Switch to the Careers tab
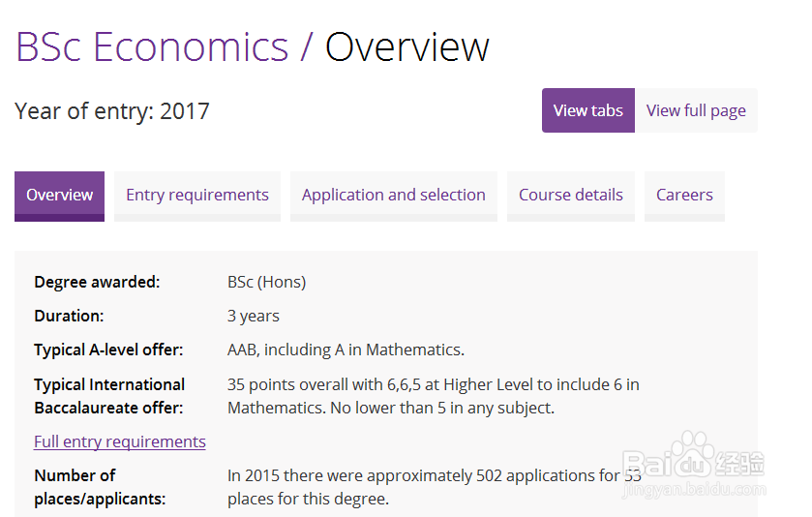 684,196
